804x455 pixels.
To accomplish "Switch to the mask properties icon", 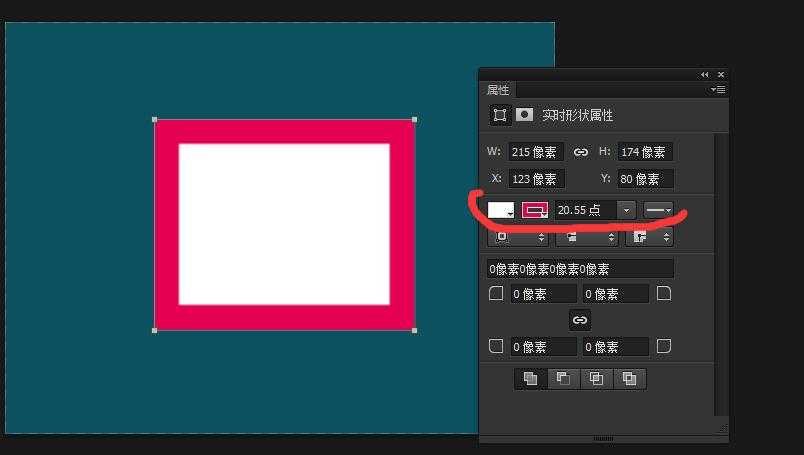I will click(x=524, y=114).
